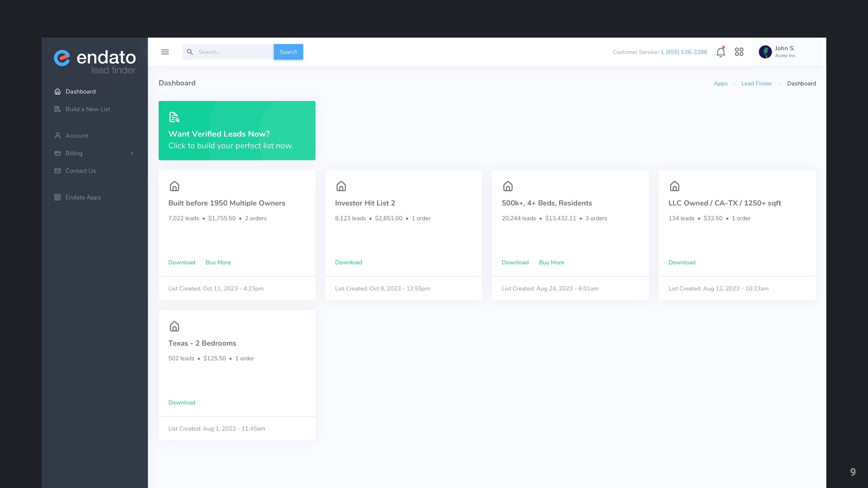Click the house icon on Texas - 2 Bedrooms card
The width and height of the screenshot is (868, 488).
pos(174,326)
